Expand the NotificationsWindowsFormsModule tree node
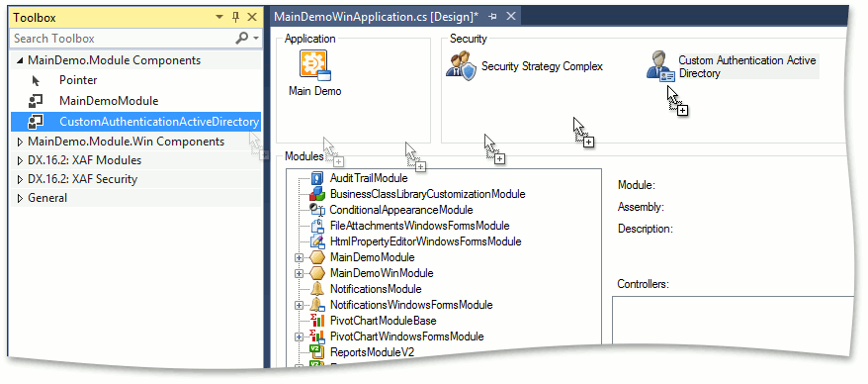Screen dimensions: 868x384 click(300, 305)
